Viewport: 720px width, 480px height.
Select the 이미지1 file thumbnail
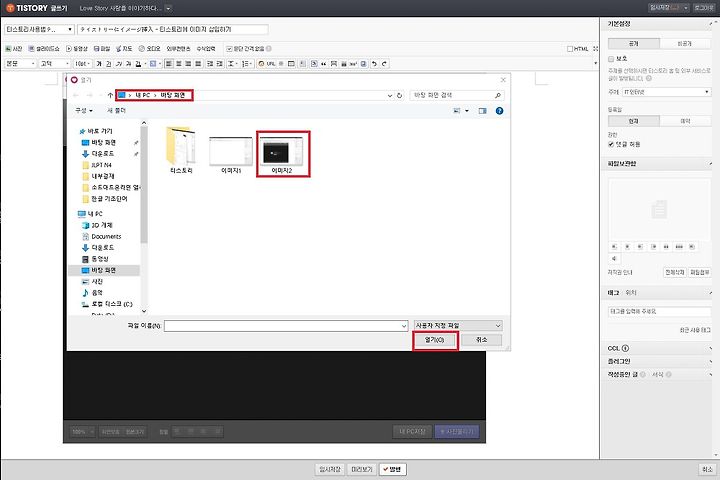[231, 154]
